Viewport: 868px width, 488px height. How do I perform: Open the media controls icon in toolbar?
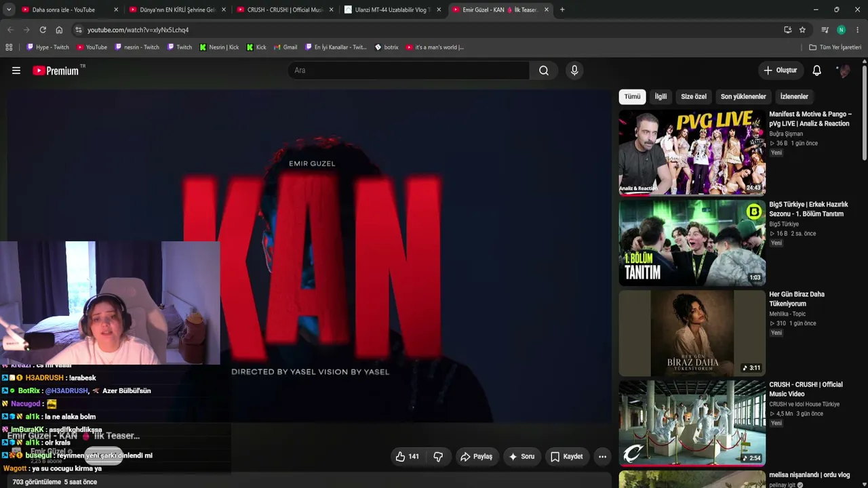click(x=825, y=30)
